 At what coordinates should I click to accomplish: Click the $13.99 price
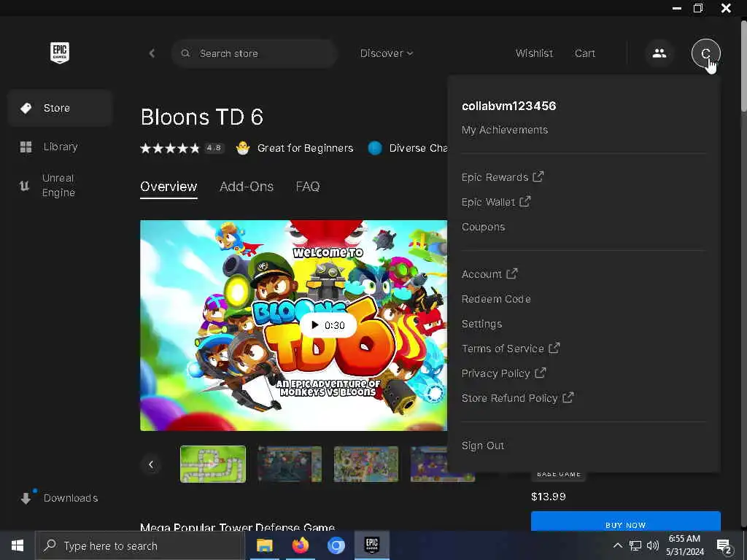pos(549,497)
